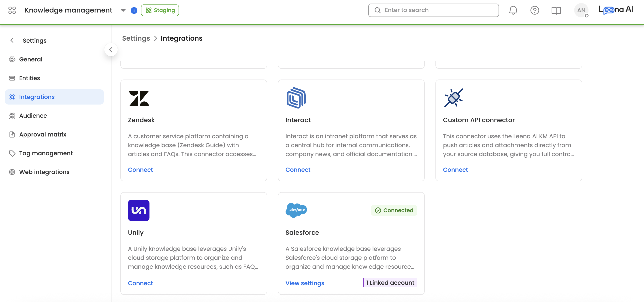The image size is (644, 302).
Task: Open the app launcher grid icon
Action: [12, 10]
